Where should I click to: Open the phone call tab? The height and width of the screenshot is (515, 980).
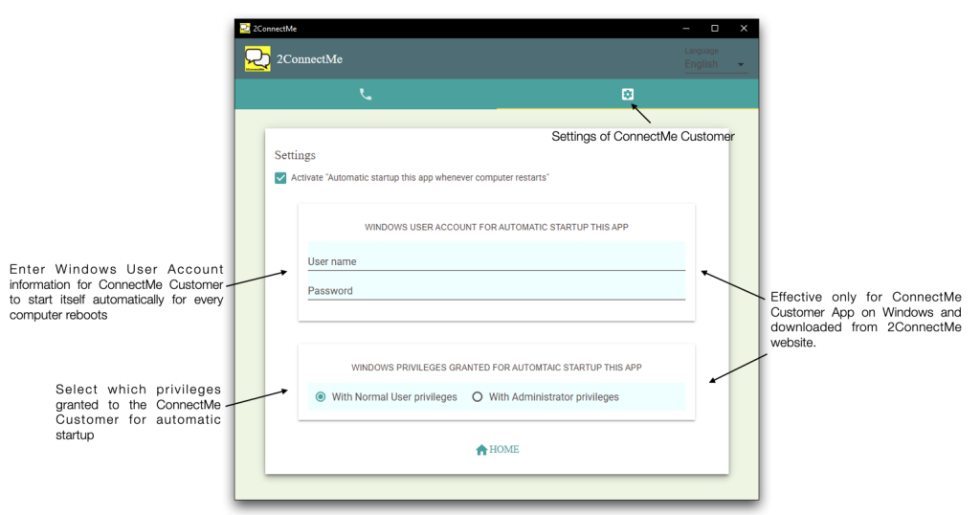point(366,95)
